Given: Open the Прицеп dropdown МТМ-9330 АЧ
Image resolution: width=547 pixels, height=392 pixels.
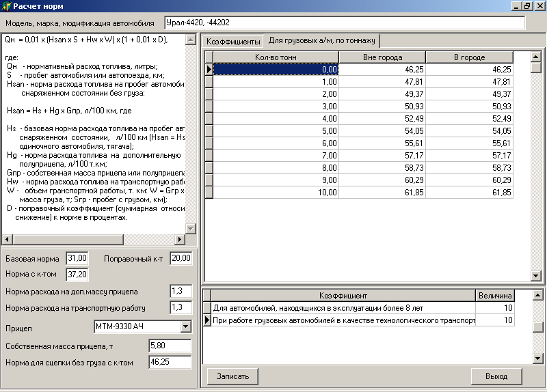Looking at the screenshot, I should click(x=186, y=327).
